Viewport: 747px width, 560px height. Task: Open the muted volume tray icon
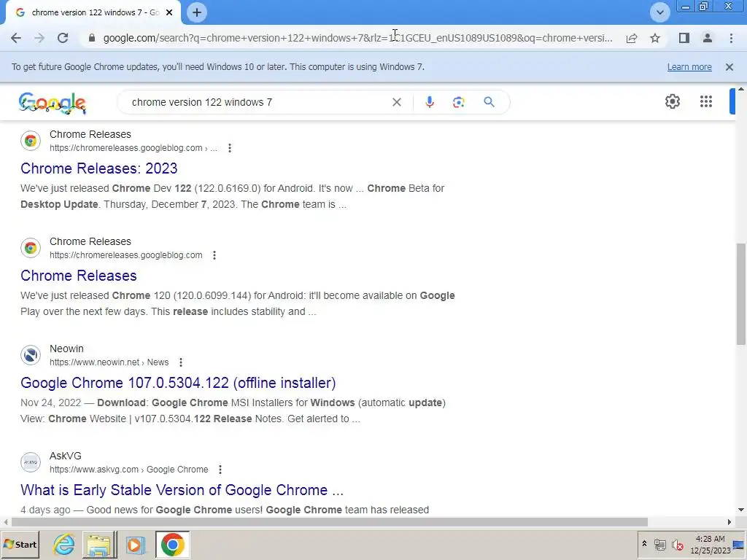(x=677, y=544)
